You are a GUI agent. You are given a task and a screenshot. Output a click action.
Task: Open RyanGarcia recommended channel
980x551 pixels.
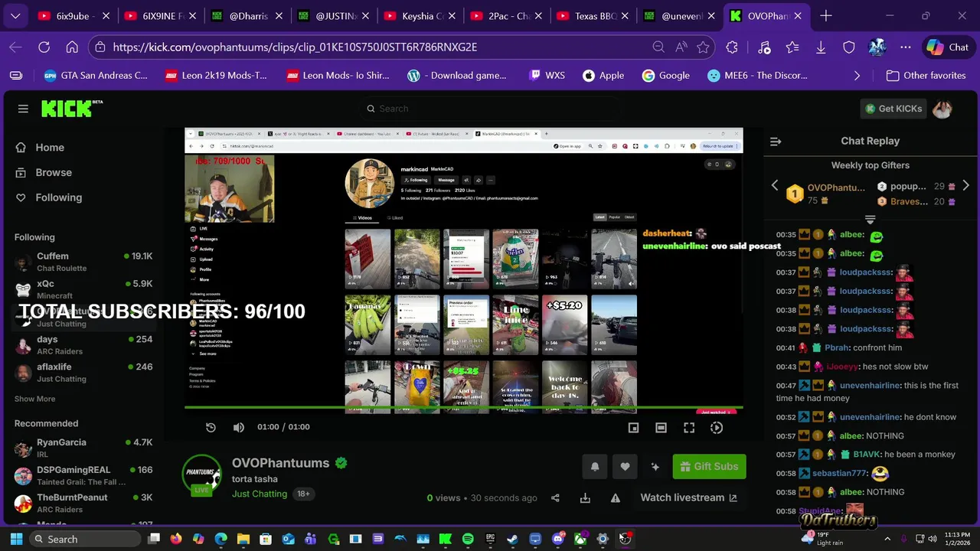tap(83, 448)
